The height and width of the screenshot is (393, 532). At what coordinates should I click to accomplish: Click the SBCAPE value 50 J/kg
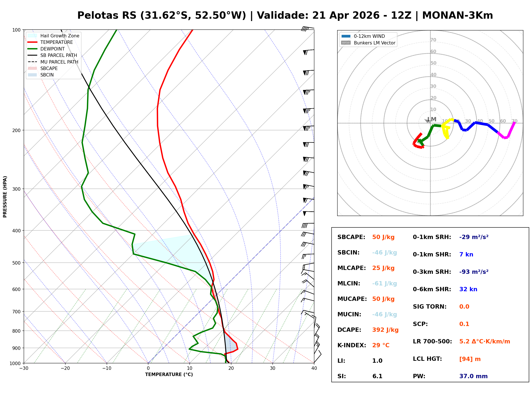tap(383, 237)
